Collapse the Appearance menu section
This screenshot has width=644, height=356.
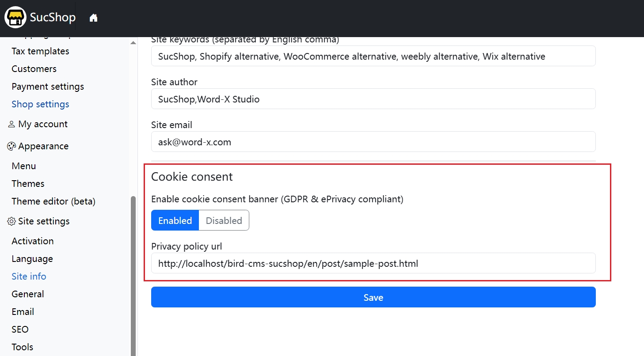43,146
